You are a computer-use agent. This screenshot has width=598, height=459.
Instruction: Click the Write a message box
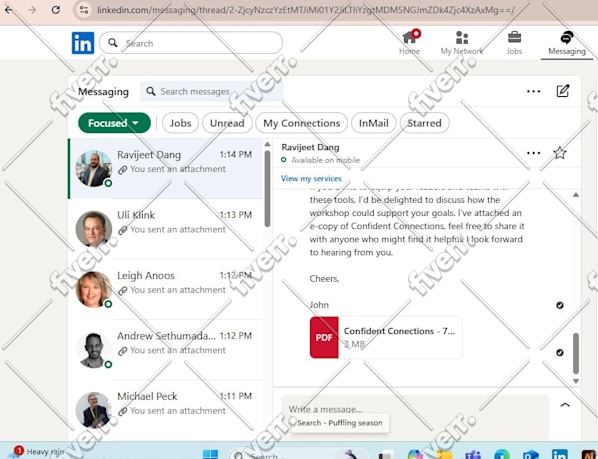(x=415, y=409)
